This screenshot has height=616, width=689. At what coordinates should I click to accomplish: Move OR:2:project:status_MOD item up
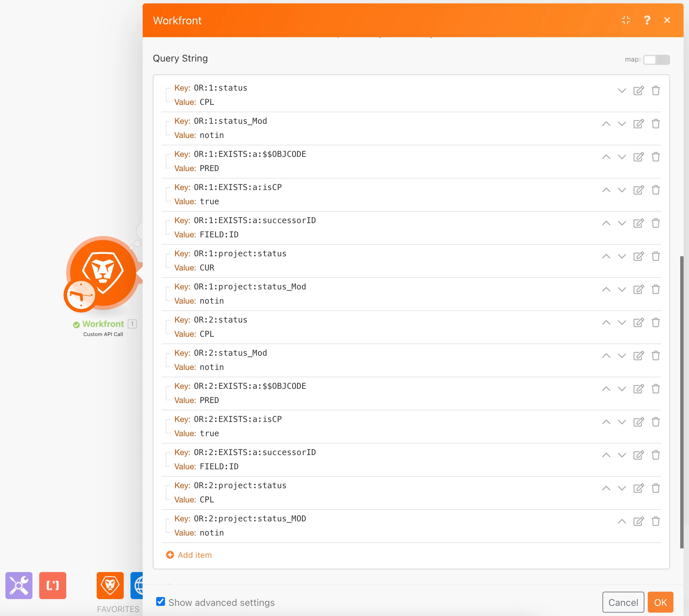click(x=622, y=521)
